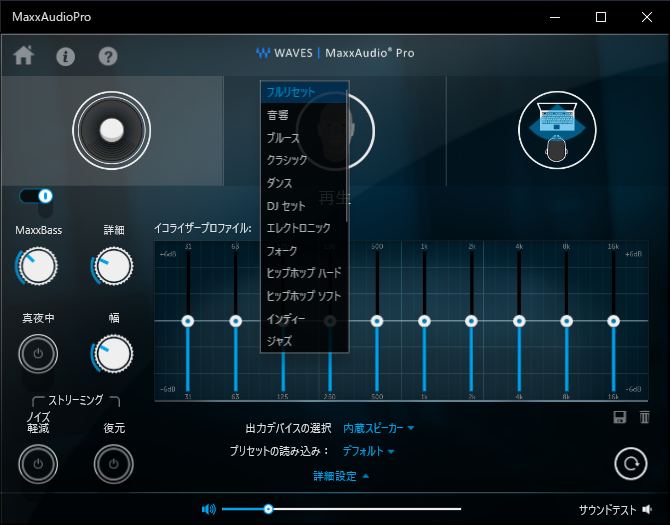670x525 pixels.
Task: Choose ヒップホップ ソフト from the list
Action: tap(303, 296)
